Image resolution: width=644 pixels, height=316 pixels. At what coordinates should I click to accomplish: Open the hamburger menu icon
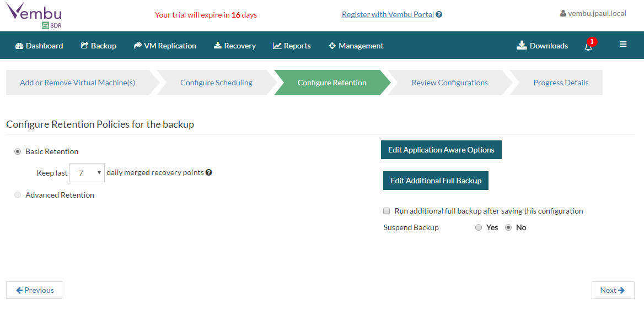pyautogui.click(x=623, y=45)
